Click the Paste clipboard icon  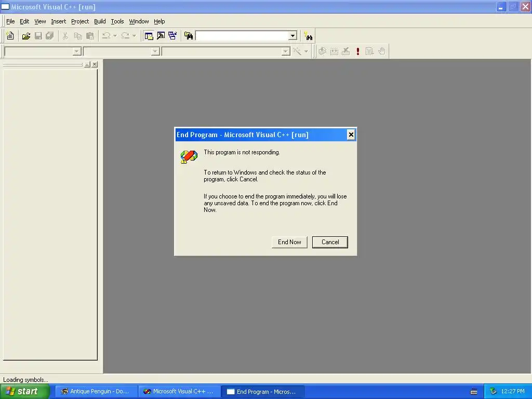[90, 36]
